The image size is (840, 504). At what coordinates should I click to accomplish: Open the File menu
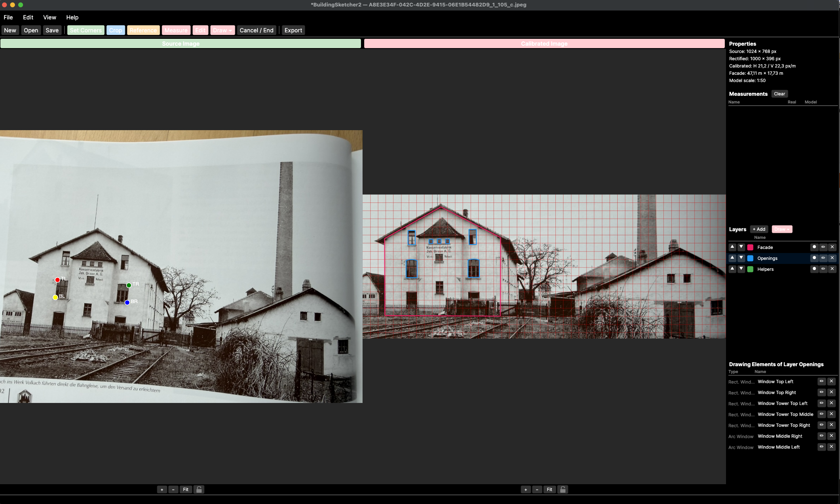pyautogui.click(x=8, y=17)
